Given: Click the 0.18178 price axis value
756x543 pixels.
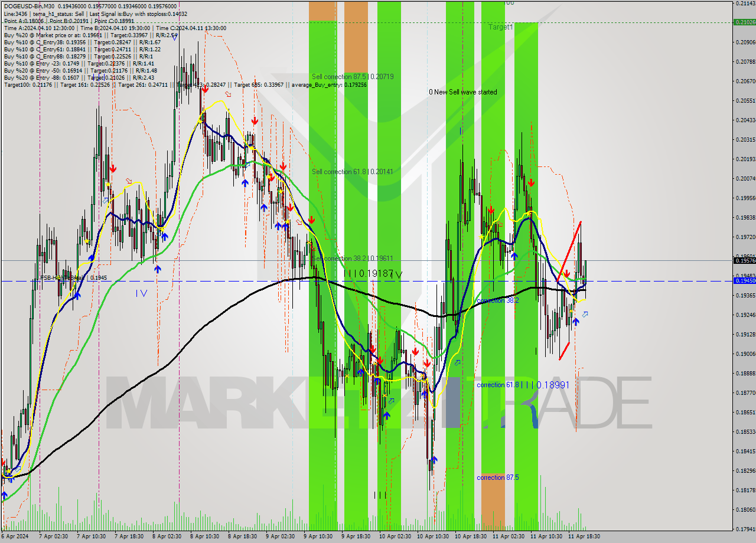Looking at the screenshot, I should 745,490.
